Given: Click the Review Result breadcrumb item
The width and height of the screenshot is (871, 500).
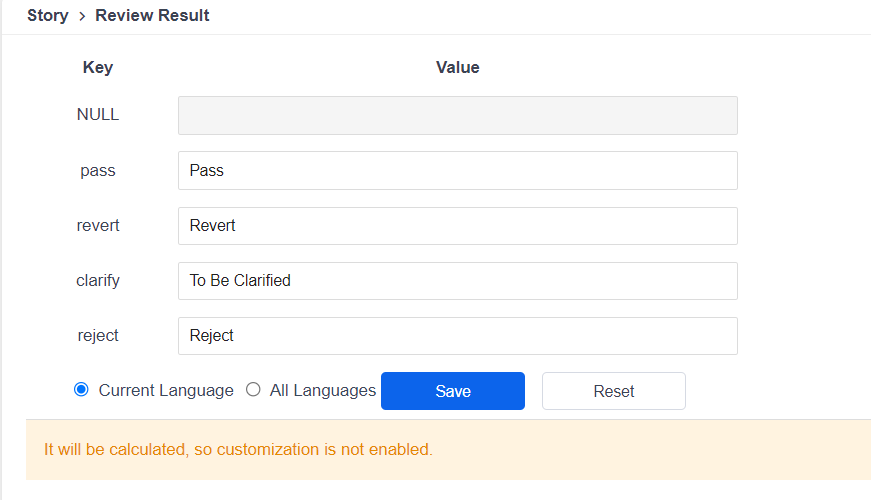Looking at the screenshot, I should pyautogui.click(x=152, y=16).
